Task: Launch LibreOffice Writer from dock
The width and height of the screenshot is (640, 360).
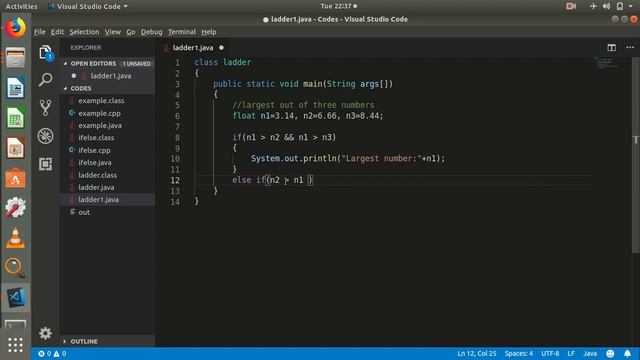Action: click(x=16, y=88)
